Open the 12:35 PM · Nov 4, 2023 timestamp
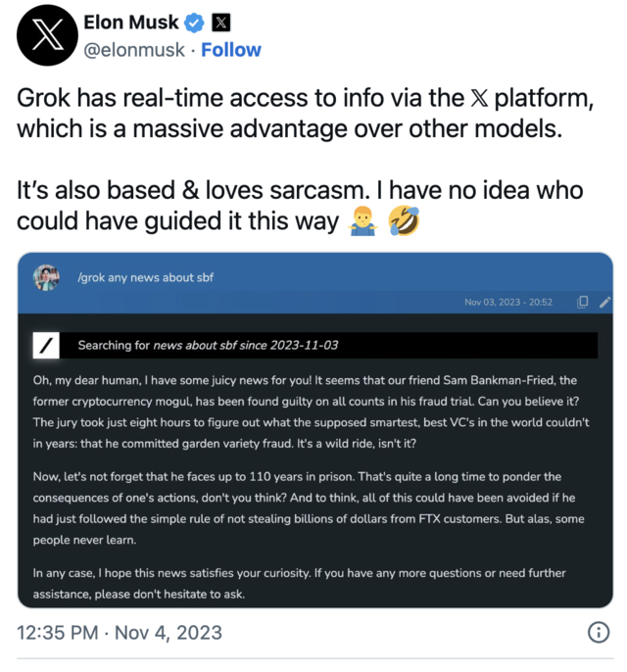 [121, 633]
